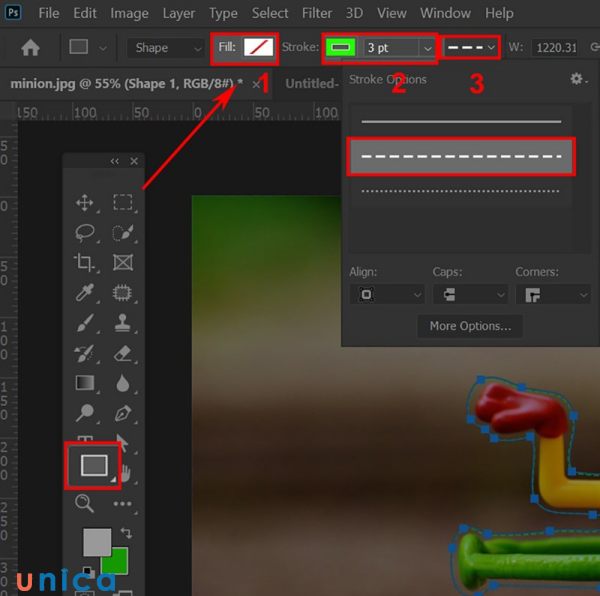The width and height of the screenshot is (600, 596).
Task: Click the green Stroke color swatch
Action: click(341, 48)
